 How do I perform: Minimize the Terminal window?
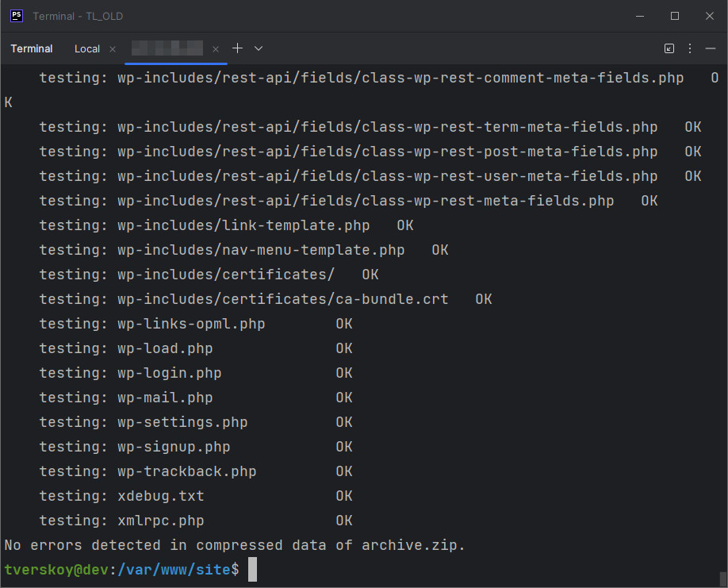(x=640, y=16)
